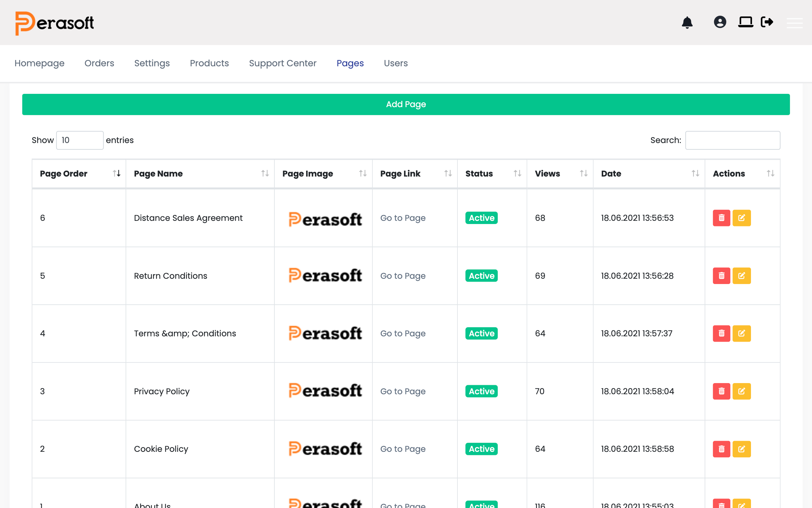812x508 pixels.
Task: Click the views value 69
Action: [540, 276]
